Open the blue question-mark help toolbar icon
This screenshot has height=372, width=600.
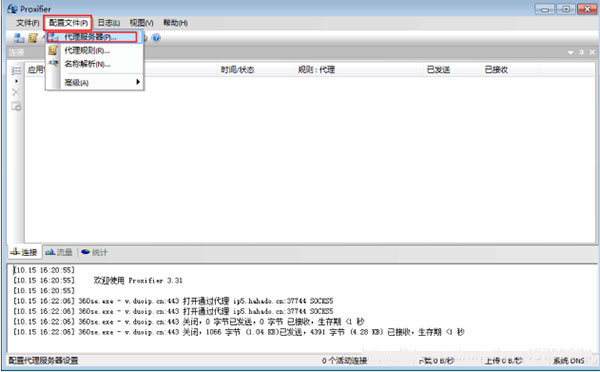click(156, 38)
